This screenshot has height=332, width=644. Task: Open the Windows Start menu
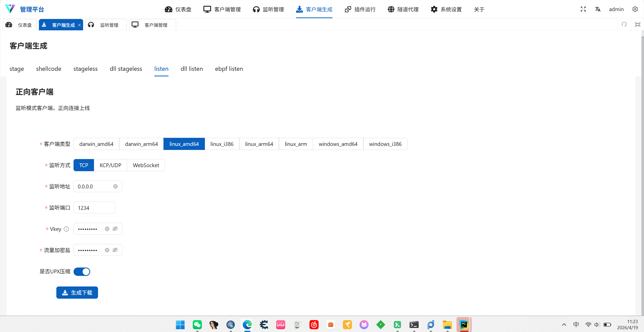click(x=180, y=325)
